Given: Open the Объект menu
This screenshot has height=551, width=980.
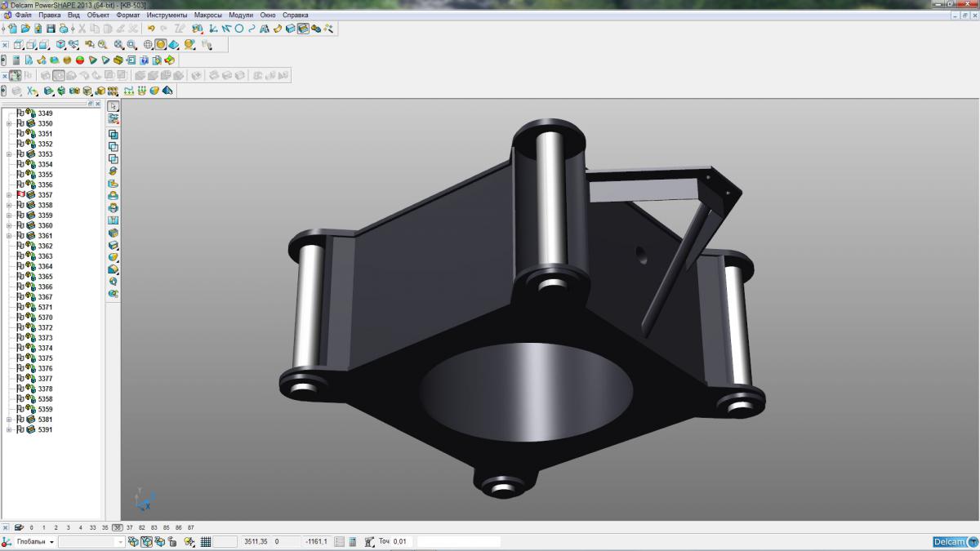Looking at the screenshot, I should [98, 16].
